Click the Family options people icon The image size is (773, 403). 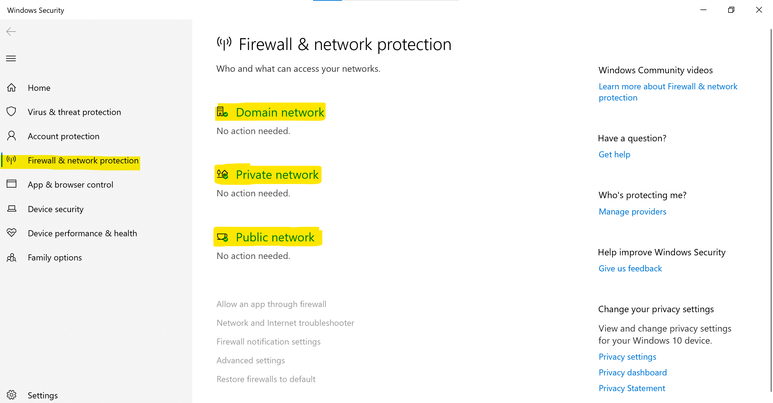(x=11, y=258)
